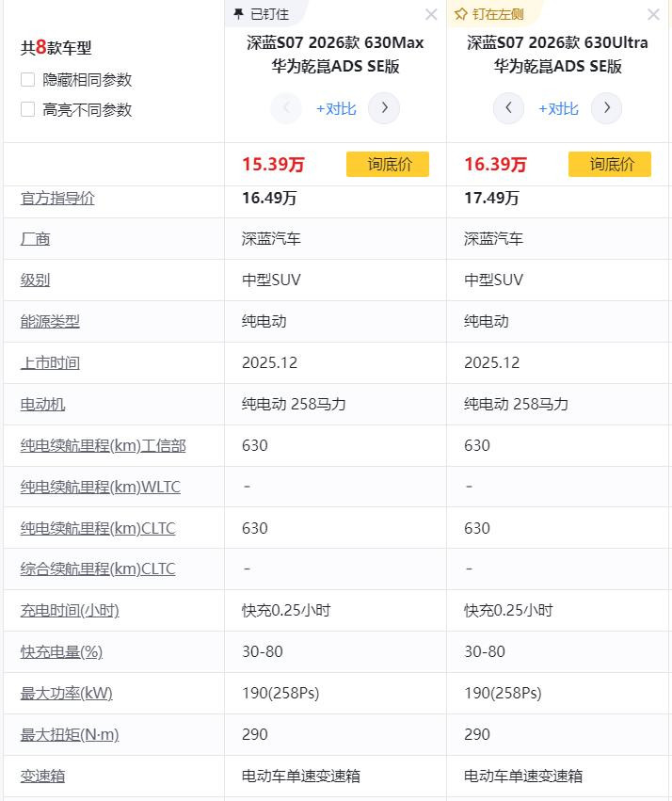This screenshot has height=801, width=672.
Task: Open the 官方指导价 parameter link
Action: tap(57, 199)
